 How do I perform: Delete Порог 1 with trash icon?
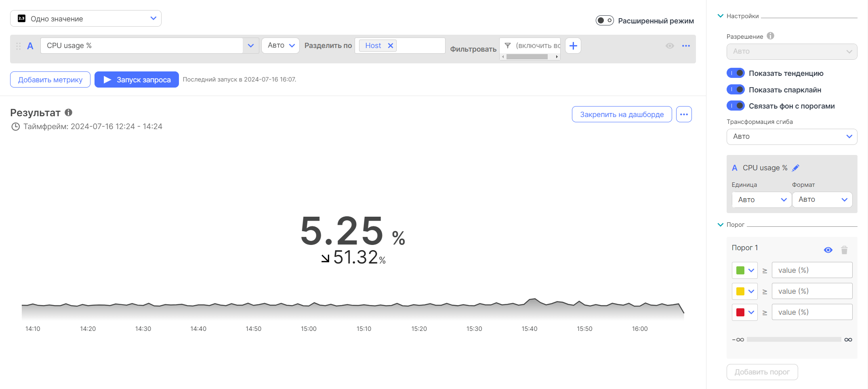844,250
